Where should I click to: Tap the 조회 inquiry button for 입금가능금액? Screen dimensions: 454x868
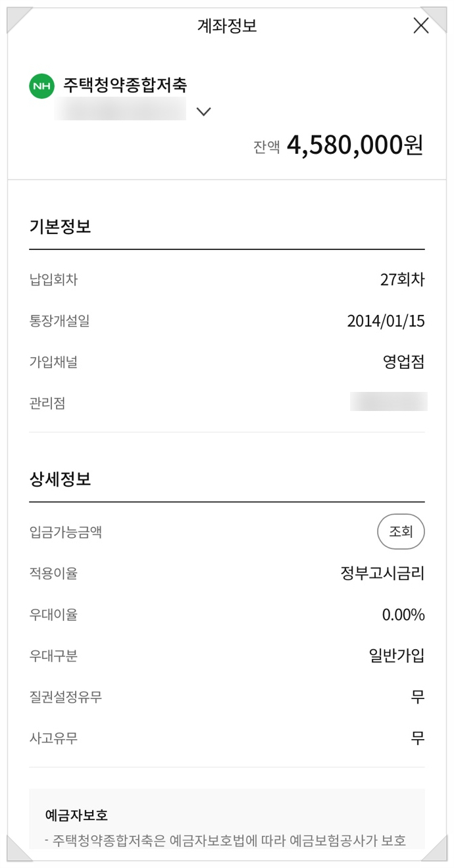tap(400, 531)
